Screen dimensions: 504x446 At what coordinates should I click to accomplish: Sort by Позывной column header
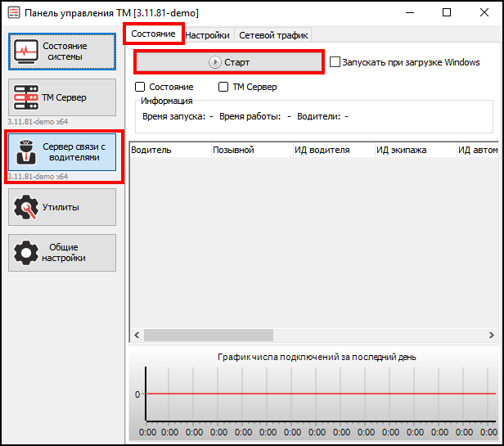251,150
